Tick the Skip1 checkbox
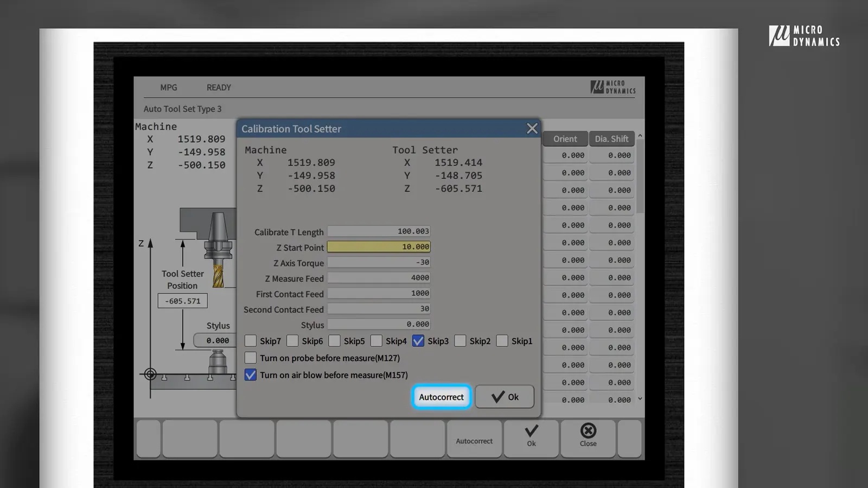868x488 pixels. click(502, 341)
